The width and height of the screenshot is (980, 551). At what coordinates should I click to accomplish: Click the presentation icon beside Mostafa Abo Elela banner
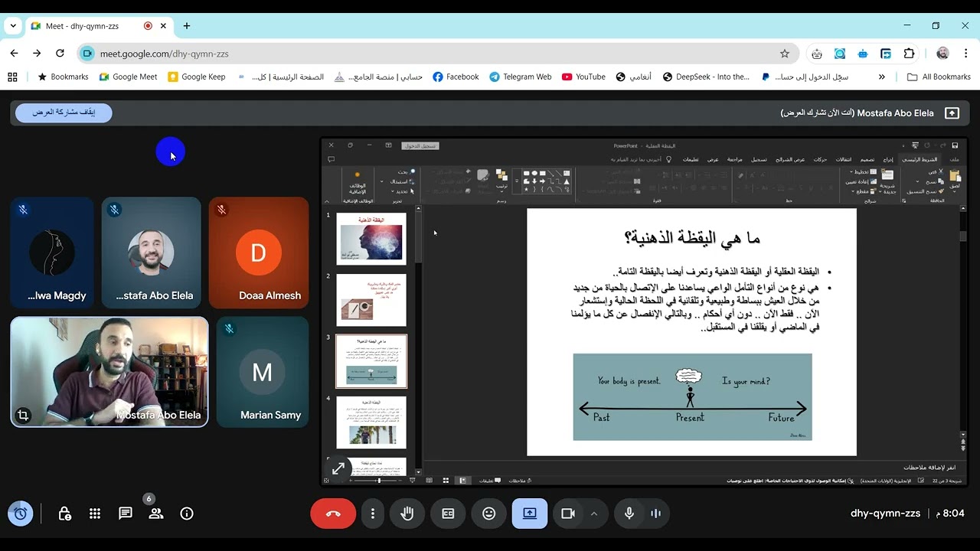pos(952,112)
